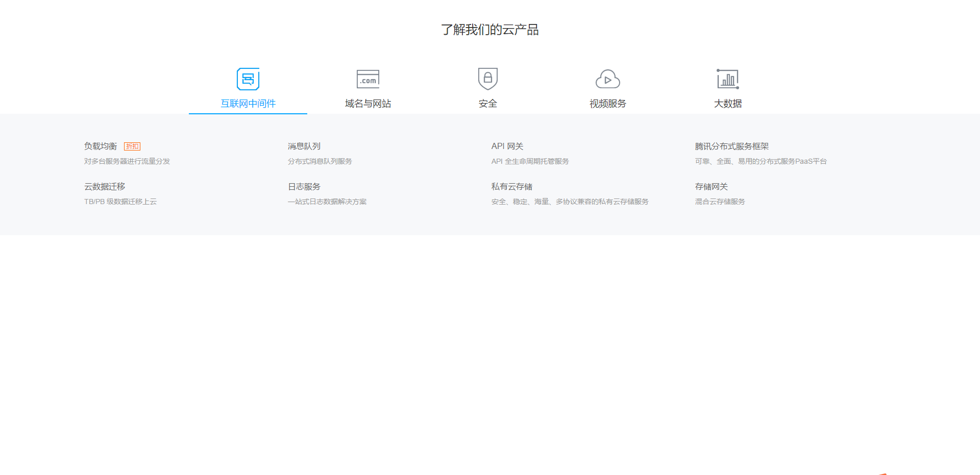Image resolution: width=980 pixels, height=475 pixels.
Task: Click description API 全生命周期托管服务
Action: (530, 161)
